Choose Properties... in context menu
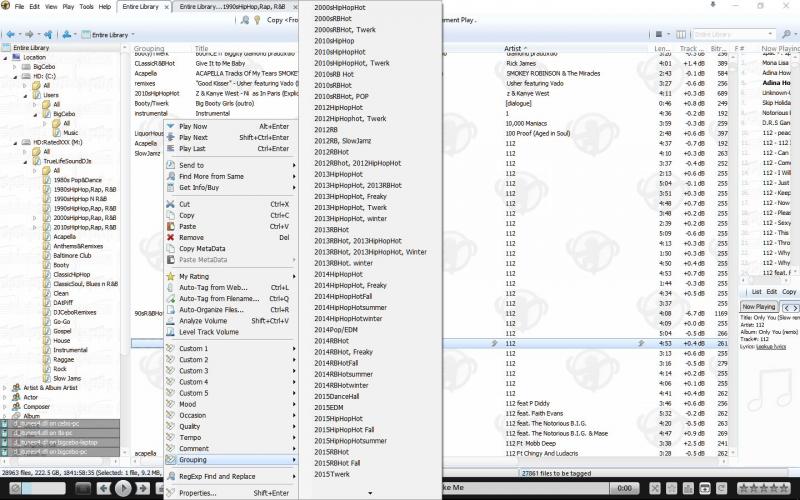The width and height of the screenshot is (800, 500). 231,493
